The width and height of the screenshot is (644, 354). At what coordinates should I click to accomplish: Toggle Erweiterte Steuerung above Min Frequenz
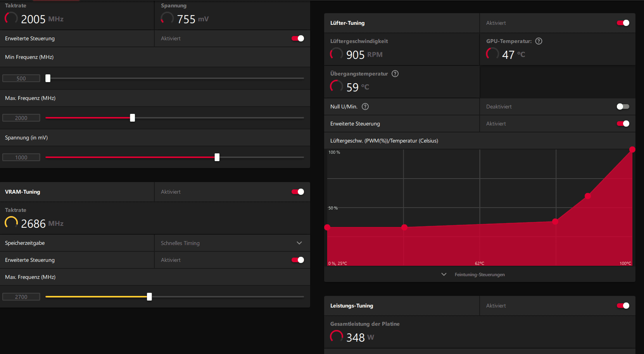coord(298,38)
